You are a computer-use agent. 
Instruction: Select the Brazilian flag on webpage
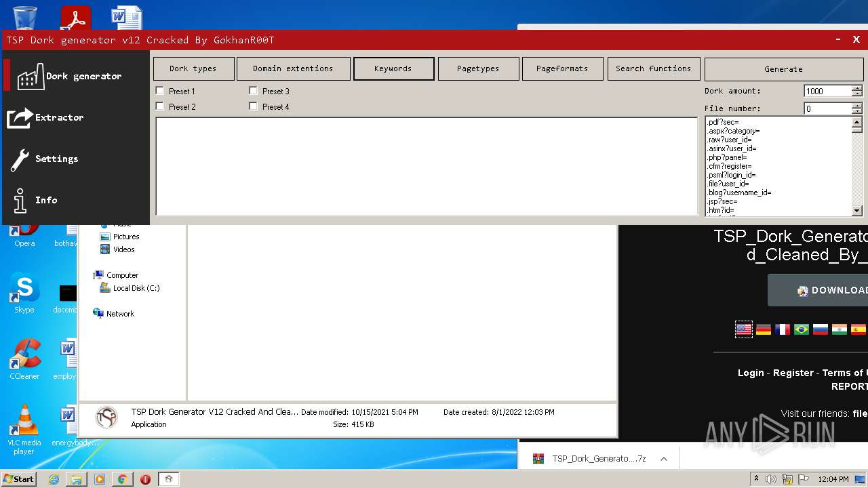(802, 329)
